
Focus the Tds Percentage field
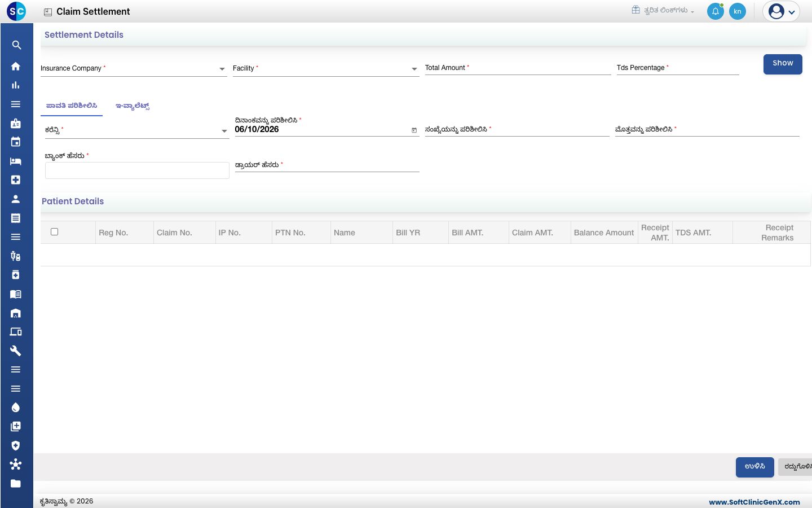[x=678, y=68]
